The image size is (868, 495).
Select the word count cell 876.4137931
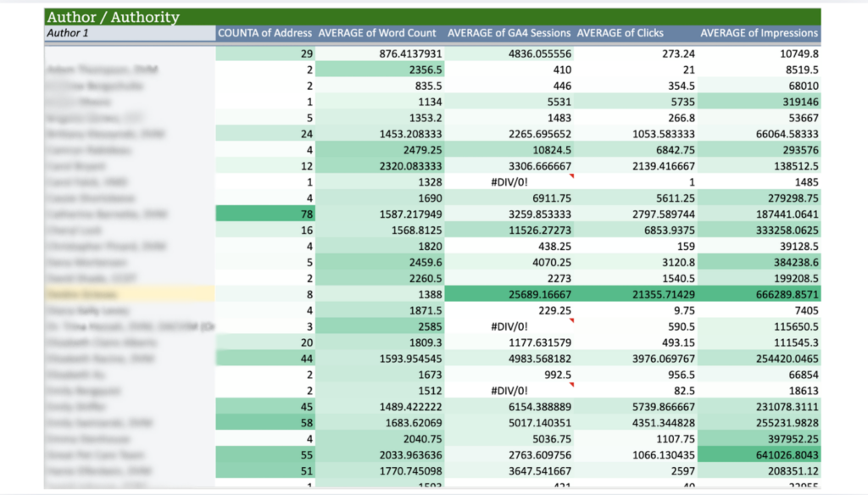click(377, 53)
